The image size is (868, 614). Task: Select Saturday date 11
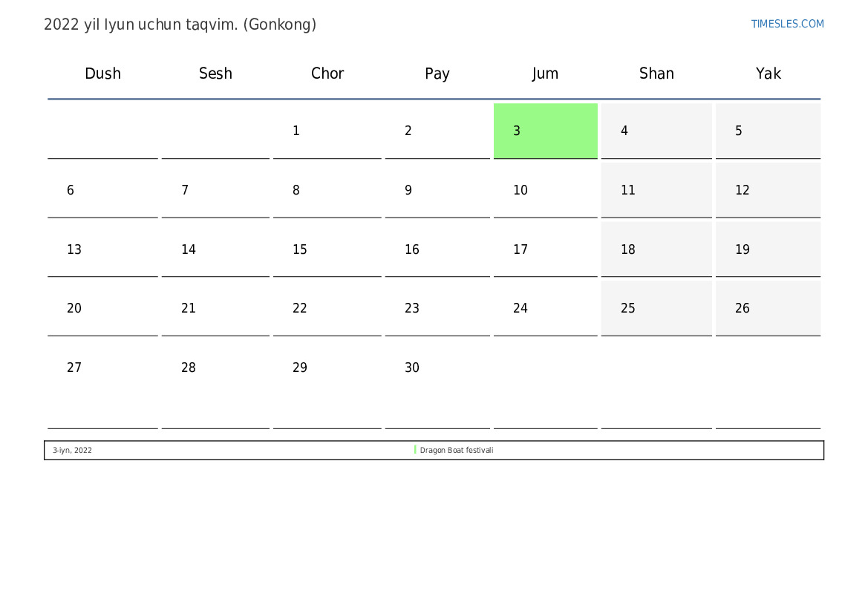pos(656,190)
